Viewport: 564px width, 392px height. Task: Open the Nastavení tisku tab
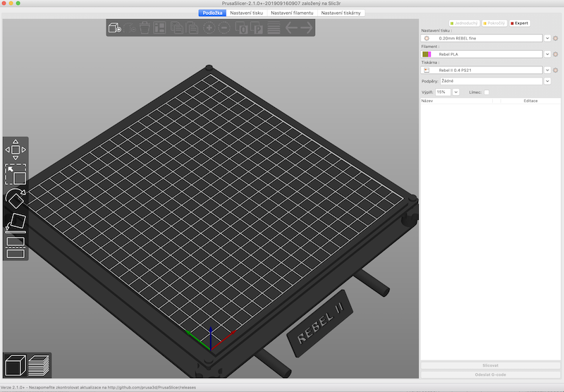[x=247, y=13]
